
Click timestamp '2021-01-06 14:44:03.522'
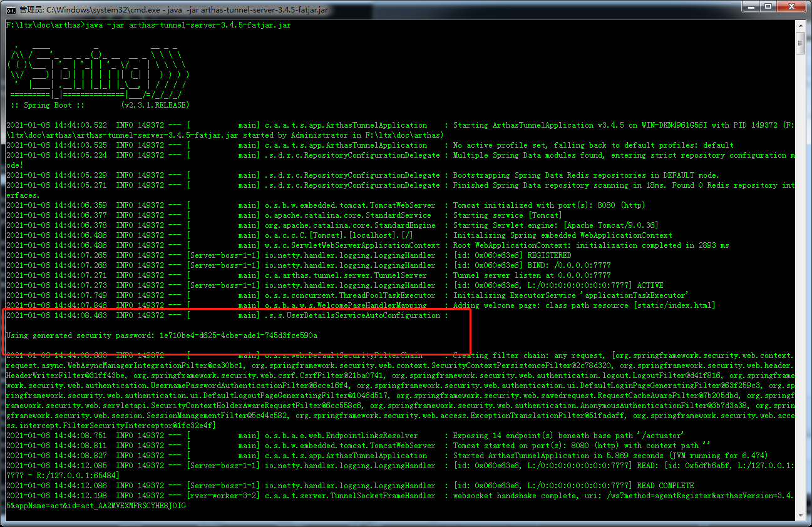[56, 125]
